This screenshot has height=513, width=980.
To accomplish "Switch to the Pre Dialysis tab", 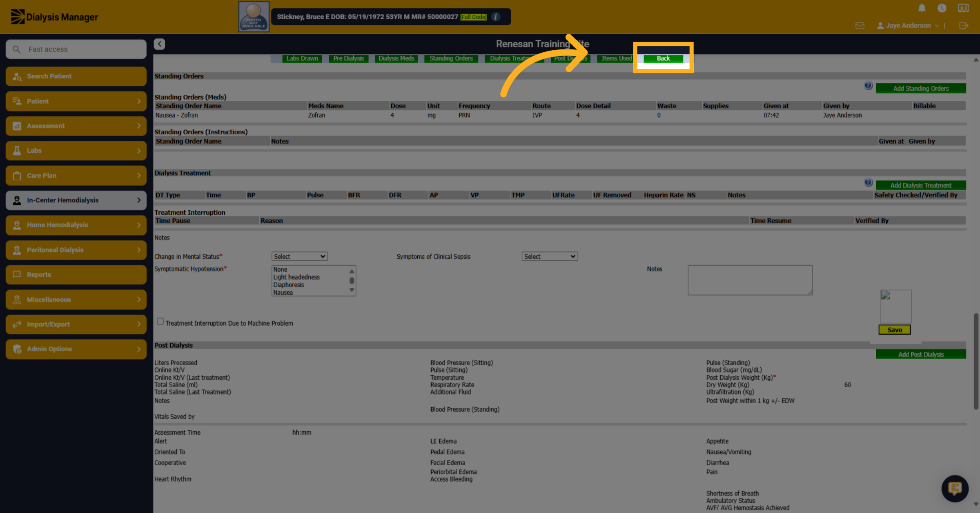I will (x=348, y=58).
